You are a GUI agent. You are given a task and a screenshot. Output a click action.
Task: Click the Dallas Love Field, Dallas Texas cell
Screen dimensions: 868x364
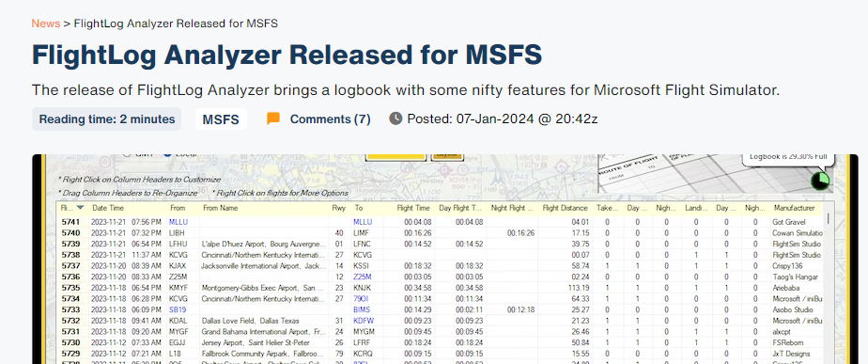click(x=250, y=321)
